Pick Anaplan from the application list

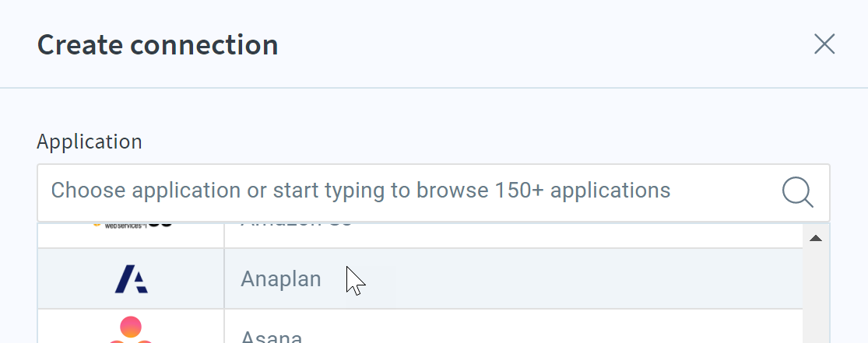click(x=281, y=278)
